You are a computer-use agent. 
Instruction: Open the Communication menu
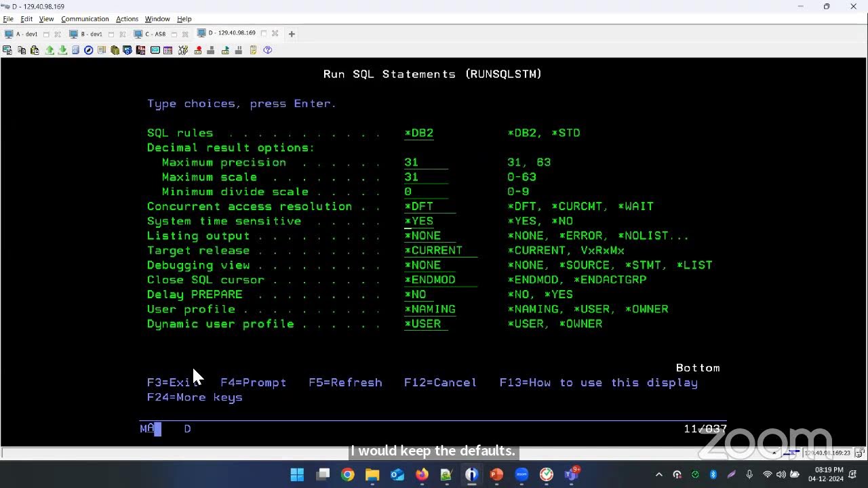[x=85, y=19]
